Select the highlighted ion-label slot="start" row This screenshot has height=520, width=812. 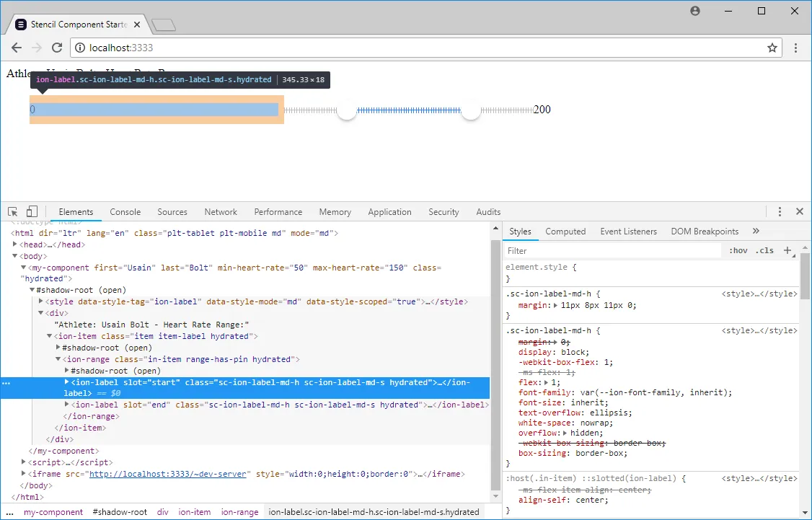245,388
